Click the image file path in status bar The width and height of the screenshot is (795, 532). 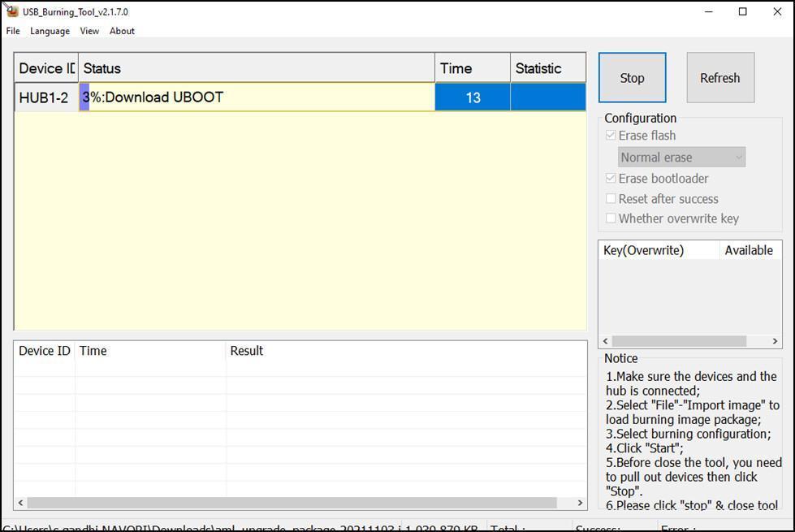[x=201, y=528]
